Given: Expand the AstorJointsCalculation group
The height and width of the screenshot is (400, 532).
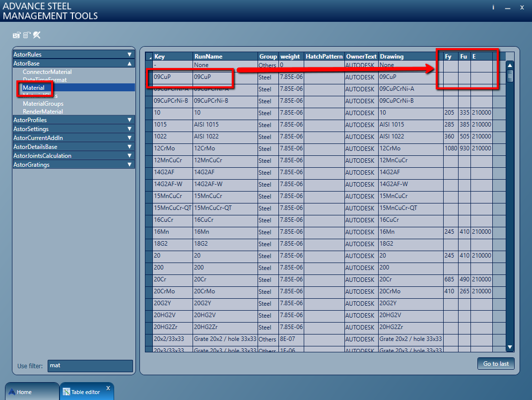Looking at the screenshot, I should (73, 156).
